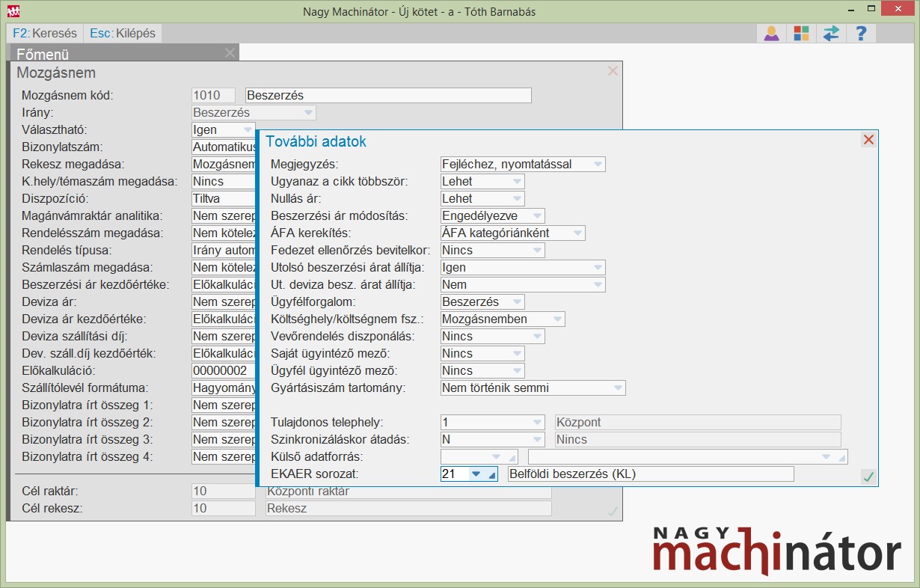Screen dimensions: 920x588
Task: Click the blue swap arrows icon
Action: [x=831, y=33]
